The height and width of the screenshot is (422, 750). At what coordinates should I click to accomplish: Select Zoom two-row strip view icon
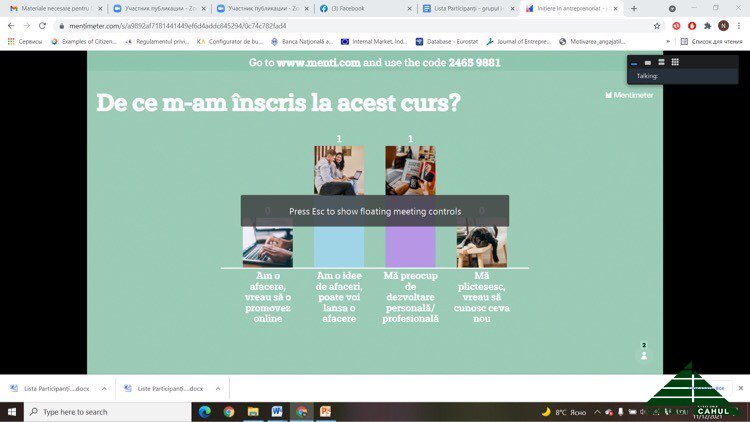(x=661, y=62)
